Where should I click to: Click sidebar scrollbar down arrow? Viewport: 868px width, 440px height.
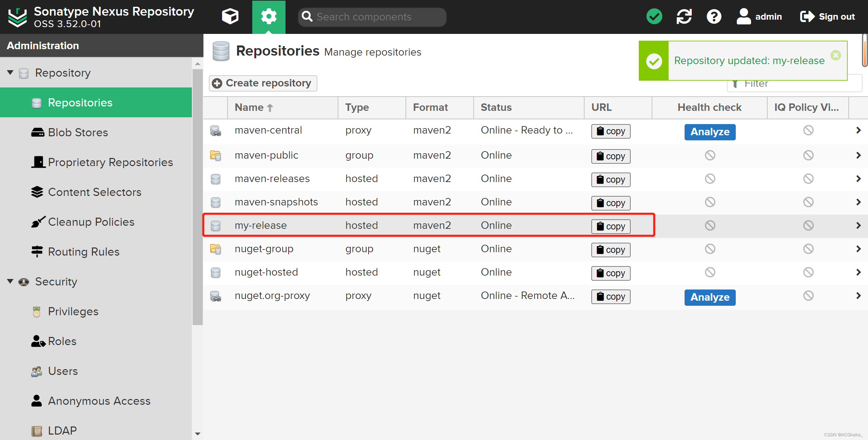[198, 434]
